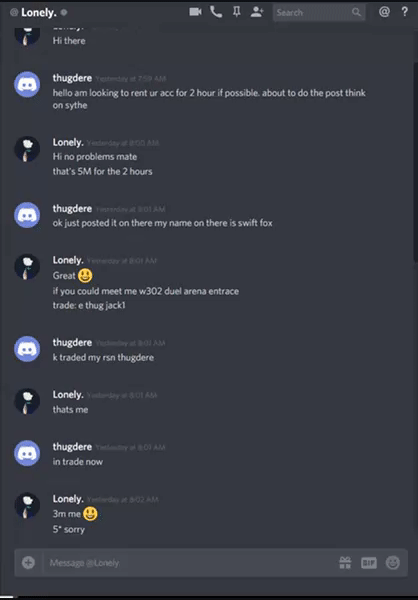Start a voice call using the phone icon
This screenshot has width=418, height=600.
(216, 12)
